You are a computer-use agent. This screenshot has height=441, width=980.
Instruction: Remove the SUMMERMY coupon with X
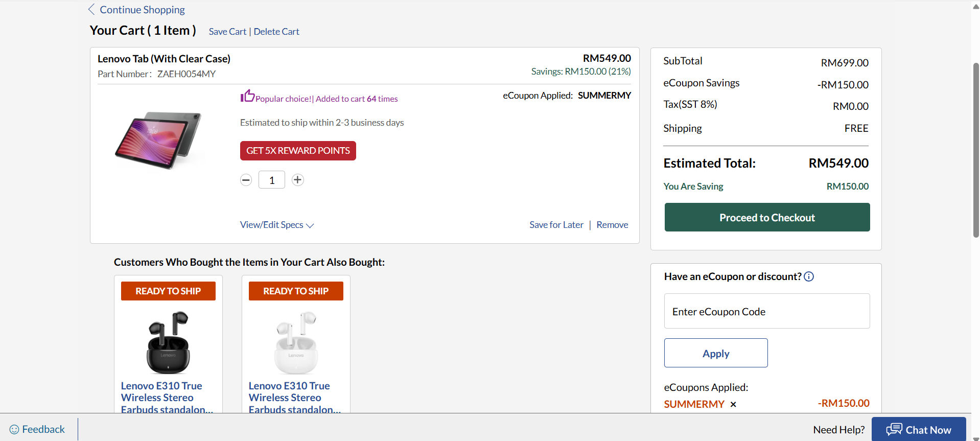[733, 404]
